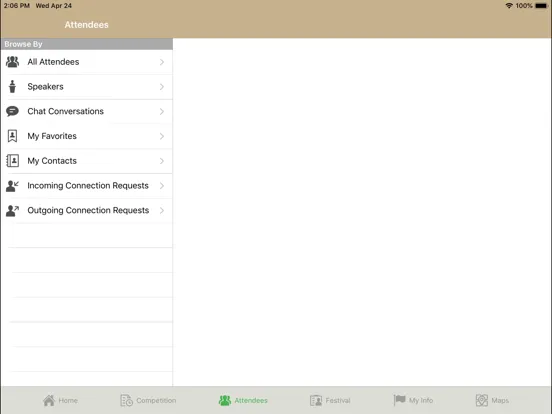The width and height of the screenshot is (552, 414).
Task: Expand My Favorites row chevron
Action: pos(162,136)
